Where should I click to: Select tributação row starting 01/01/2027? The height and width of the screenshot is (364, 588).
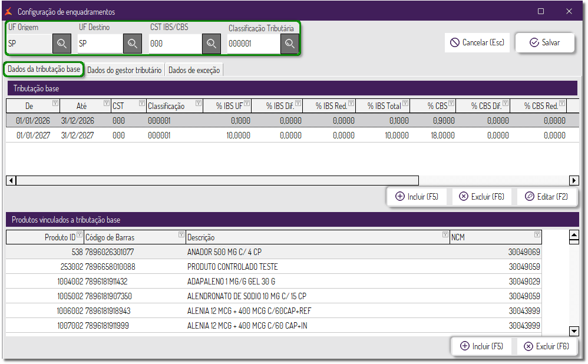(x=292, y=135)
